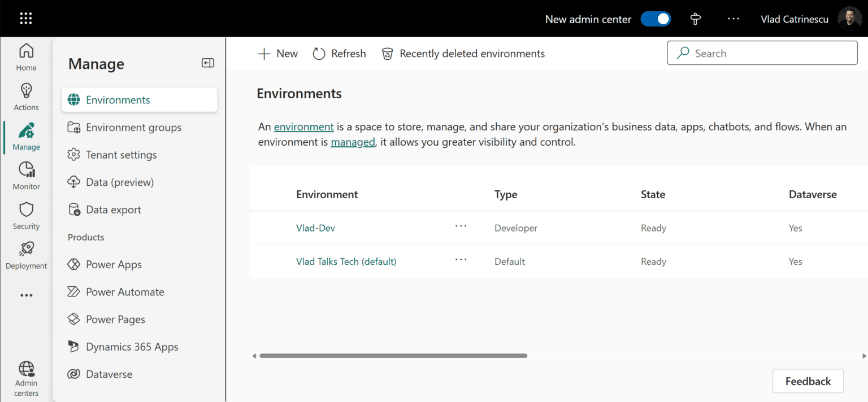Open the Microsoft 365 app launcher waffle
Viewport: 868px width, 402px height.
[25, 18]
